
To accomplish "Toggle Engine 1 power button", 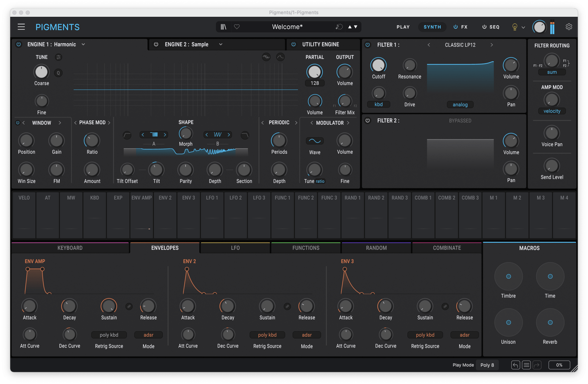I will point(19,44).
